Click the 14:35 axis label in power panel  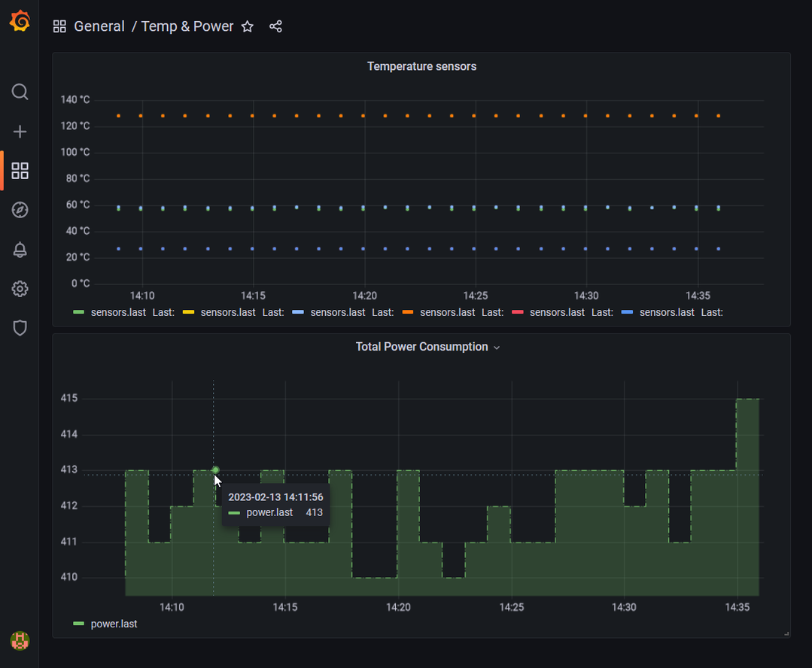(x=737, y=607)
